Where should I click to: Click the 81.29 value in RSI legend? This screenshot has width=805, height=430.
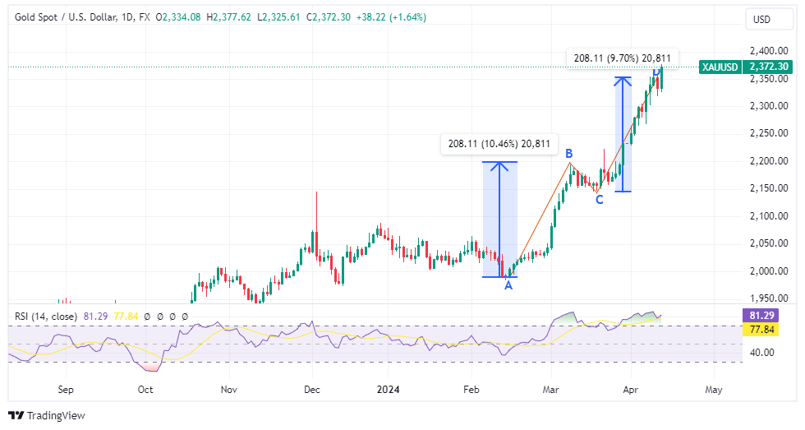[x=95, y=317]
